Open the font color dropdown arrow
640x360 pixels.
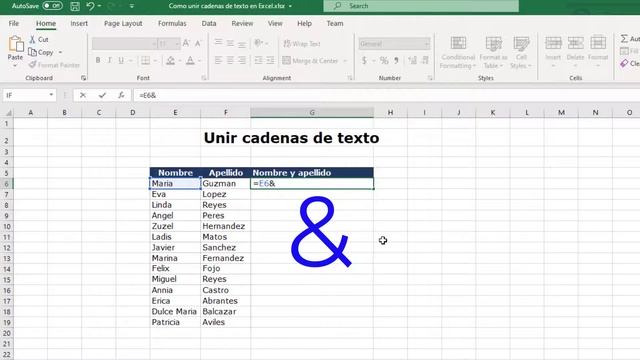pos(200,60)
